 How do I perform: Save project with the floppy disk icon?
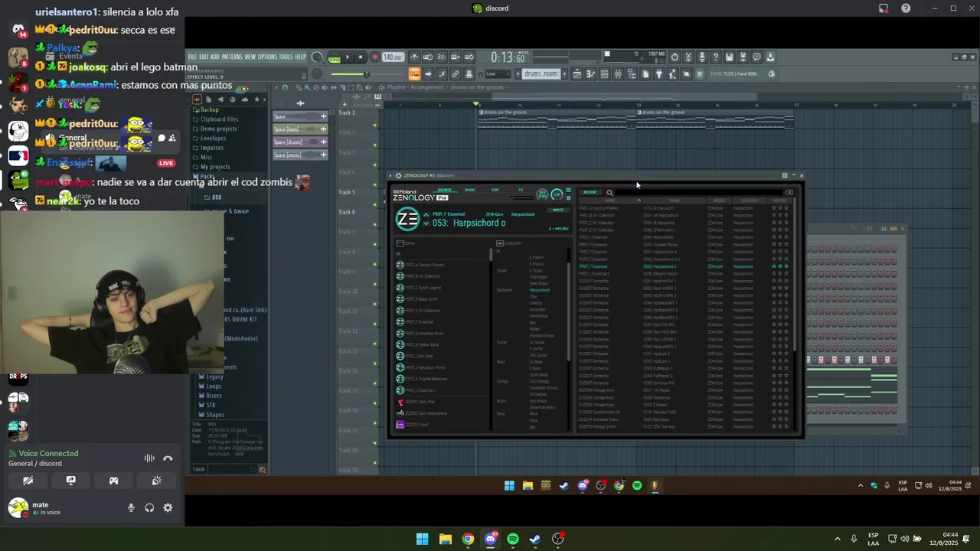coord(730,57)
